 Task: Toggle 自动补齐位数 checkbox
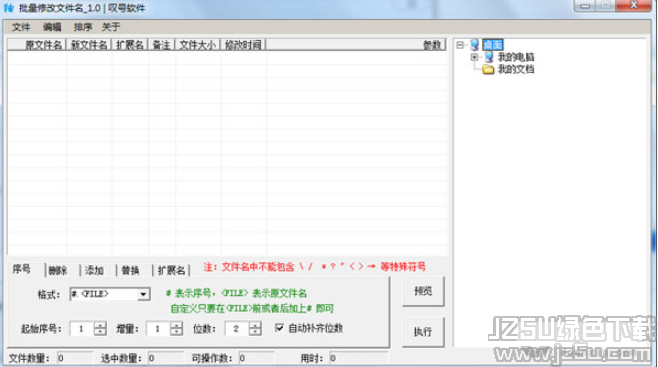coord(279,328)
